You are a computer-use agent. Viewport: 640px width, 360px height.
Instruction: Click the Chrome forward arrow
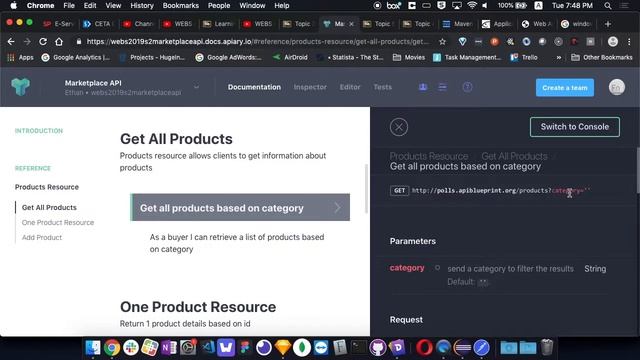(27, 42)
